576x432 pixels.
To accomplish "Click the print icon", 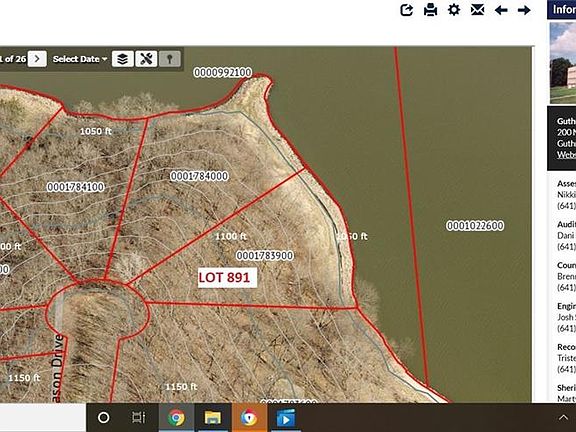I will 430,10.
